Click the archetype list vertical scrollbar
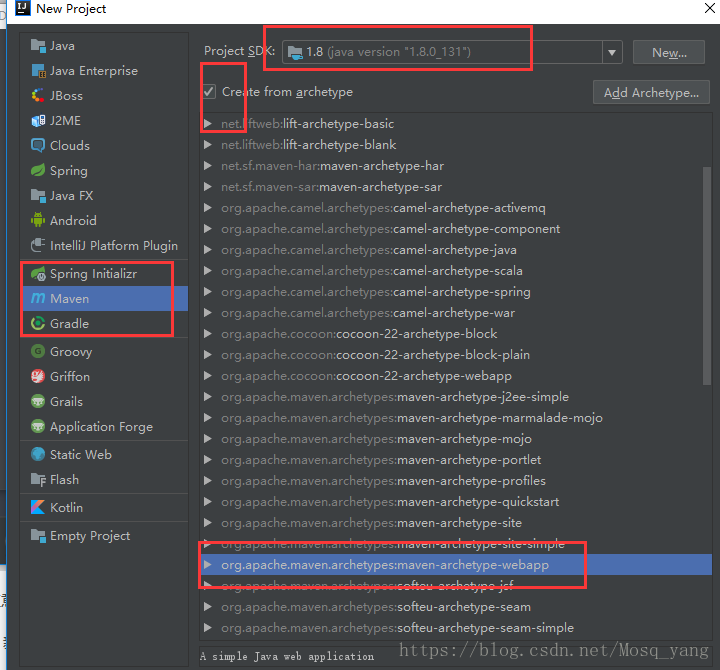 click(x=707, y=276)
